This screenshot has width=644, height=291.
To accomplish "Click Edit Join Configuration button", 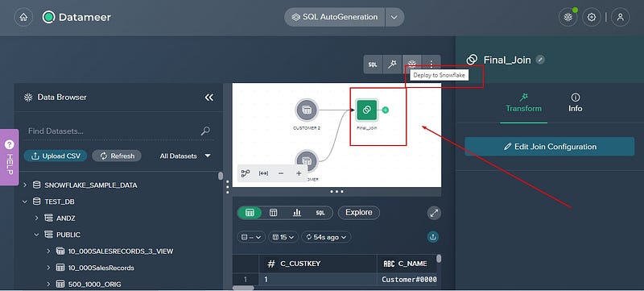I will point(550,147).
